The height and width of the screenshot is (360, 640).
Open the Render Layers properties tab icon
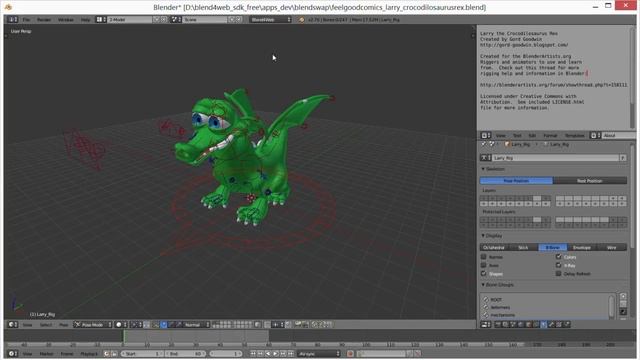505,324
